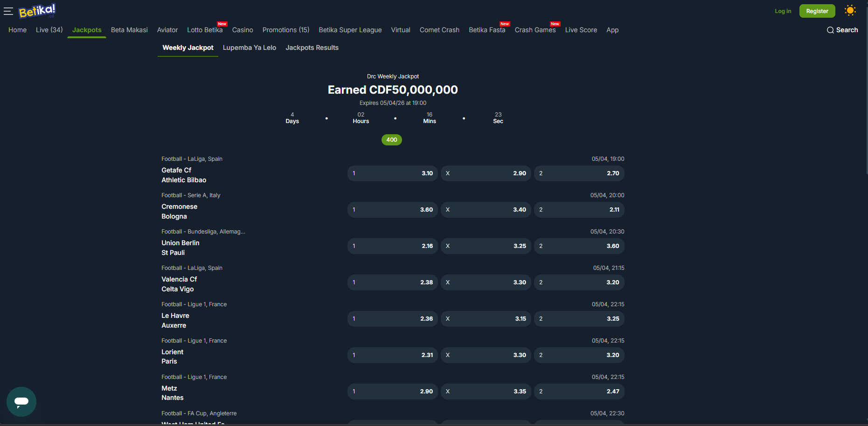This screenshot has width=868, height=426.
Task: Open the App page
Action: [x=612, y=30]
